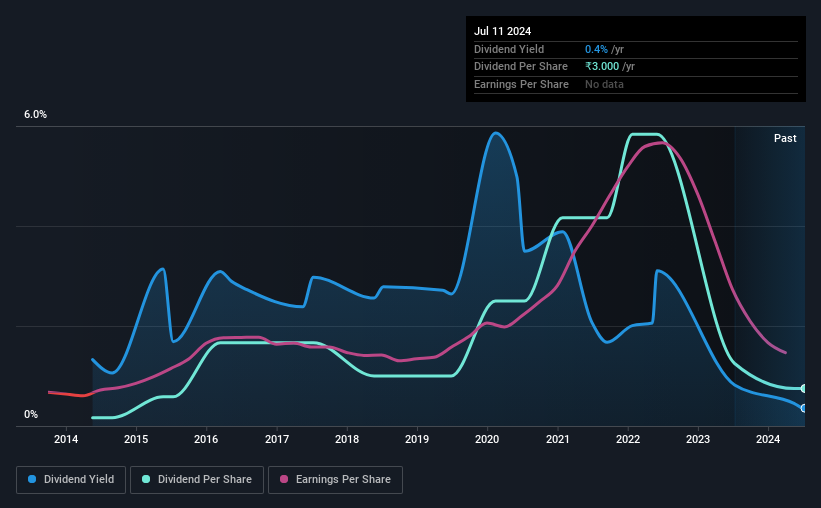Click the tooltip Dividend Yield row label
Viewport: 821px width, 508px height.
tap(509, 49)
